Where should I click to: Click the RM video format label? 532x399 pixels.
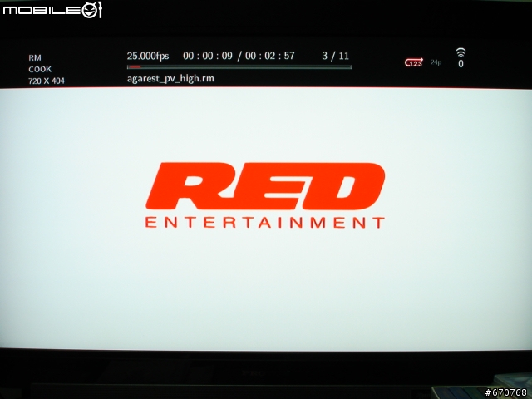pyautogui.click(x=35, y=58)
